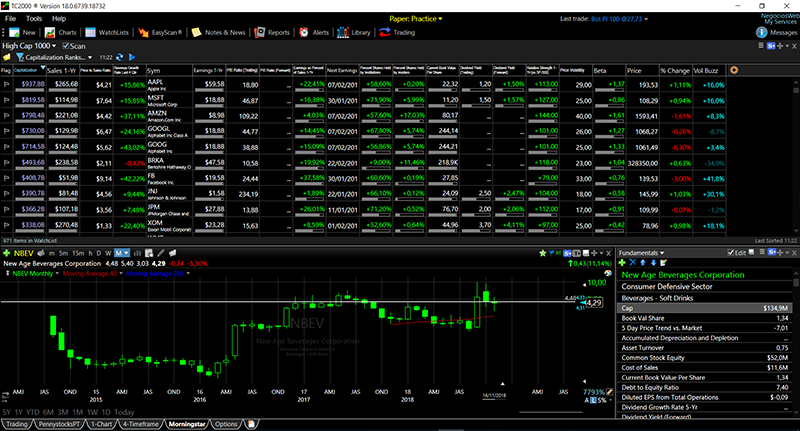Click the Today range button
This screenshot has height=431, width=800.
click(x=124, y=412)
